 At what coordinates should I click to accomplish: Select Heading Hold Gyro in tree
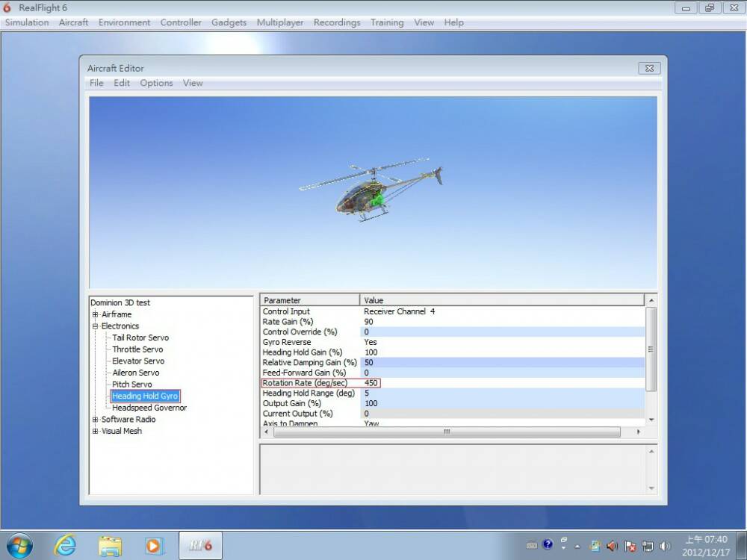145,396
